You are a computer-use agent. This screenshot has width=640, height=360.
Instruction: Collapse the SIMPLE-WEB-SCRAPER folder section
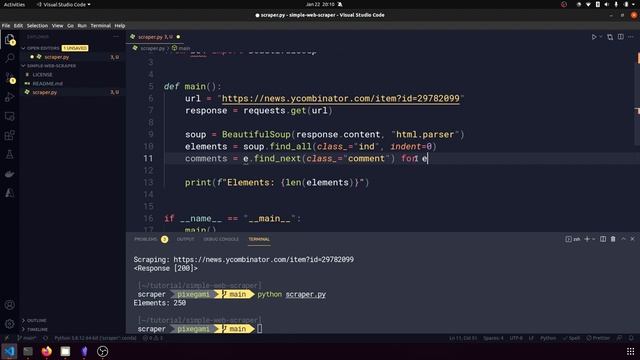point(49,66)
